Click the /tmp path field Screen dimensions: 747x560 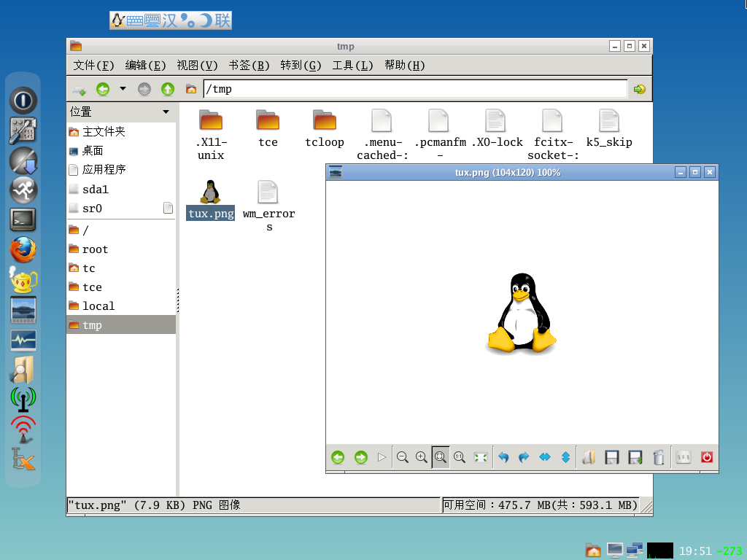click(415, 89)
